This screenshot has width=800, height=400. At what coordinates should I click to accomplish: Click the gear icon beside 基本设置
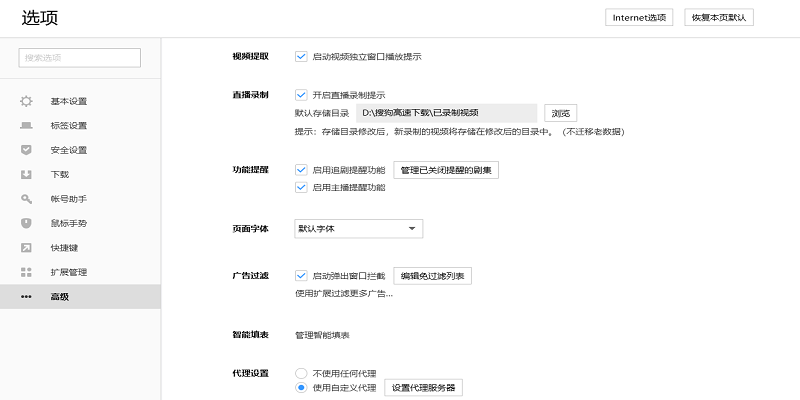[26, 101]
